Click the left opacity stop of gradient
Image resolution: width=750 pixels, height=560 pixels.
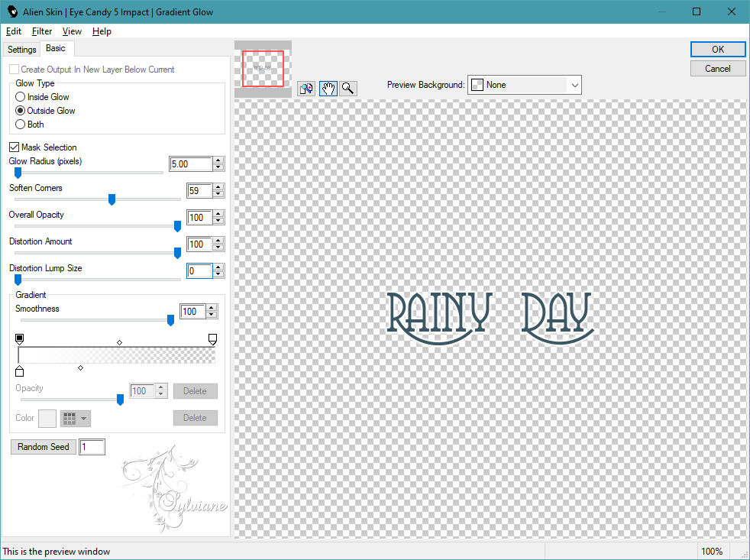tap(19, 339)
